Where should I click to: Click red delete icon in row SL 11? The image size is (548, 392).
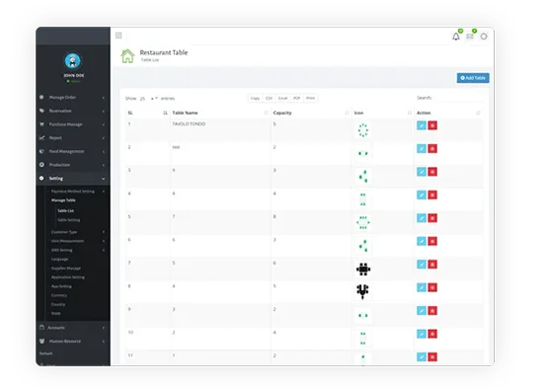pyautogui.click(x=432, y=356)
